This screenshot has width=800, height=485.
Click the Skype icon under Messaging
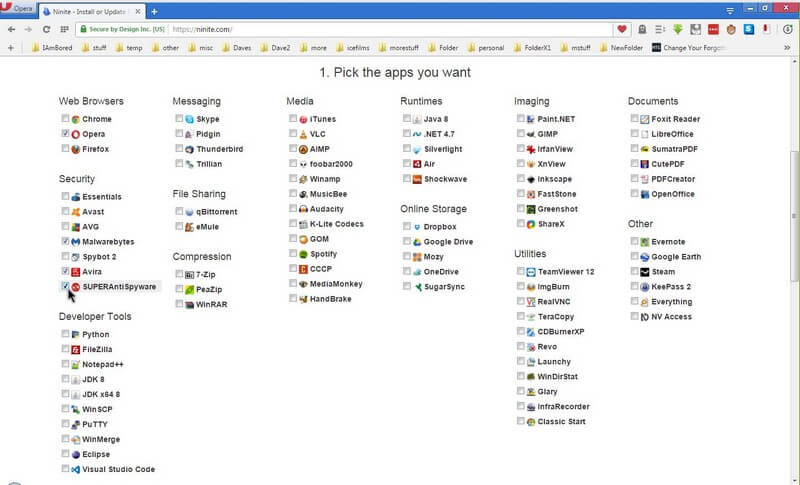(x=190, y=119)
